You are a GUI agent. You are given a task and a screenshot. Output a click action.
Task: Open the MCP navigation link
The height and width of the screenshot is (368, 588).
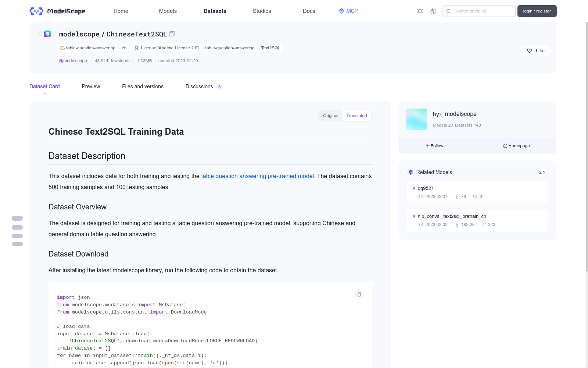(348, 11)
